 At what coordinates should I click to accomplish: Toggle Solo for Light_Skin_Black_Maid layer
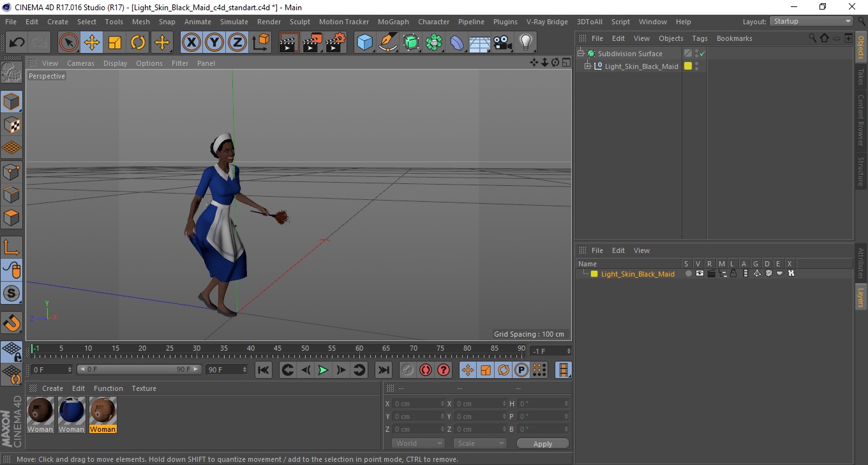pos(688,274)
